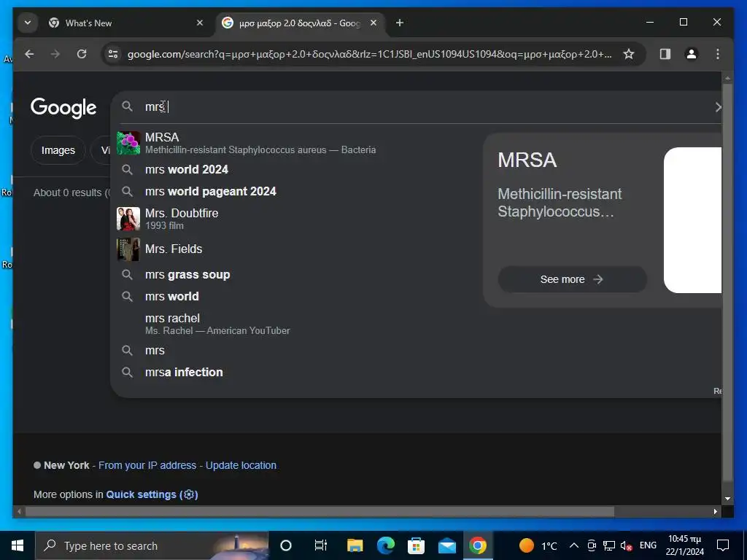This screenshot has height=560, width=747.
Task: Expand the tab search dropdown
Action: [28, 23]
